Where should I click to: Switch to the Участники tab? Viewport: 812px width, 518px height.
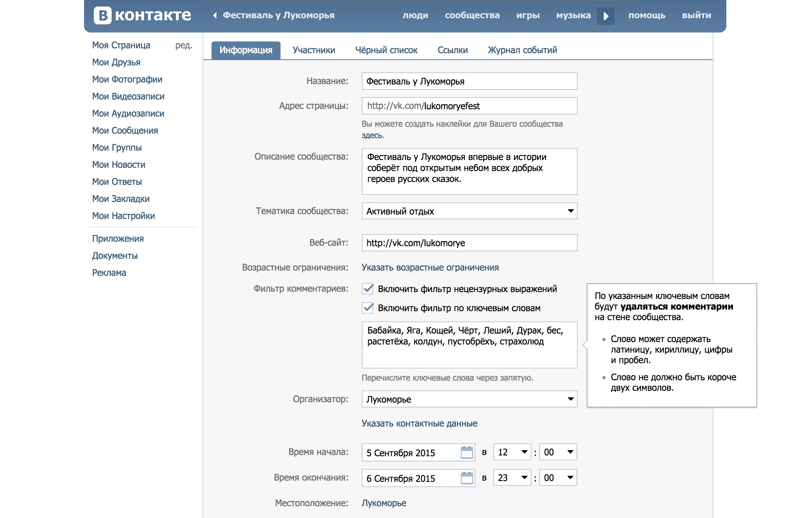pos(313,50)
